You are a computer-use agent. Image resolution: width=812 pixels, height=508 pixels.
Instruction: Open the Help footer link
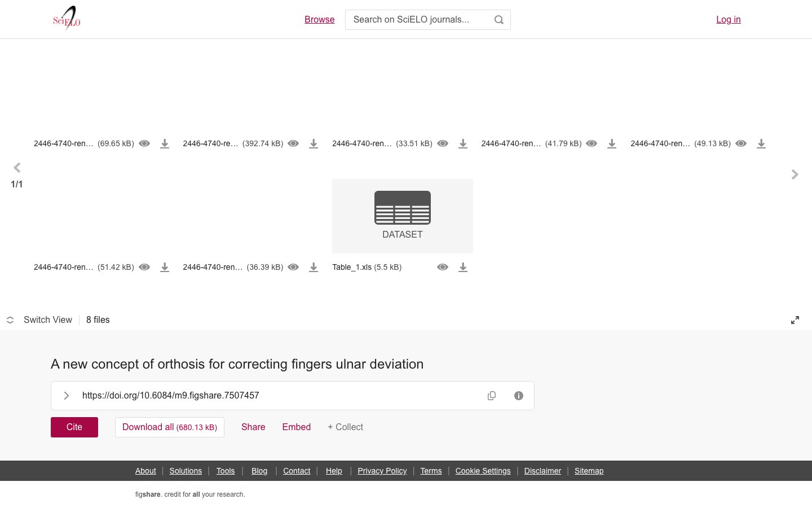[x=334, y=471]
